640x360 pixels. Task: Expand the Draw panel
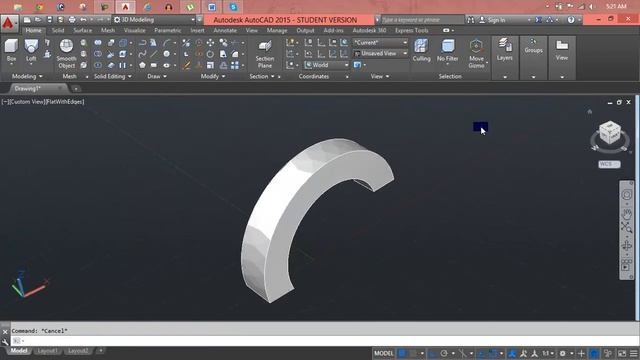click(156, 76)
